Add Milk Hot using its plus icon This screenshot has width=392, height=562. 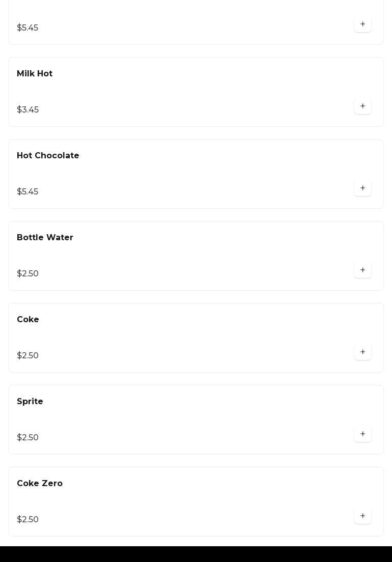click(x=362, y=106)
